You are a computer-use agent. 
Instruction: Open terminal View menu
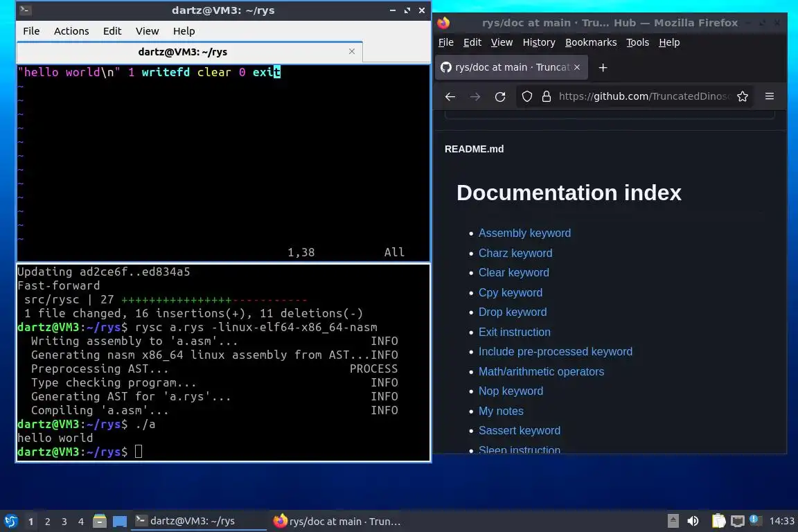[147, 31]
